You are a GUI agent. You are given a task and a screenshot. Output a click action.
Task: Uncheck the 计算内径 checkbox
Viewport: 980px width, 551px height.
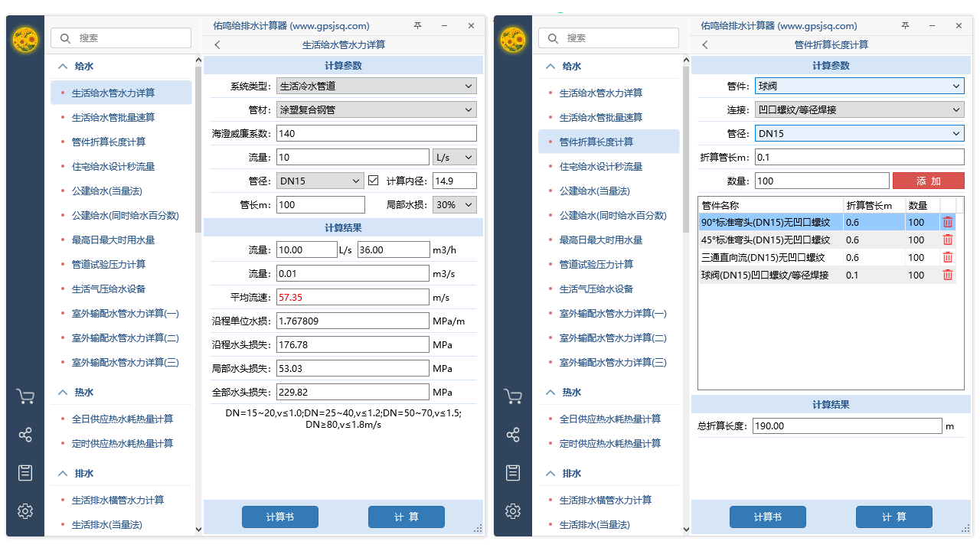[x=374, y=180]
